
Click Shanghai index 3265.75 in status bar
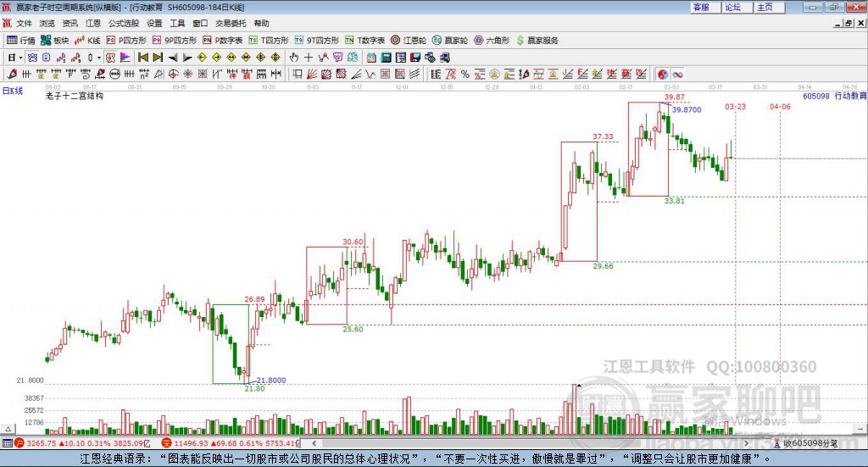42,443
